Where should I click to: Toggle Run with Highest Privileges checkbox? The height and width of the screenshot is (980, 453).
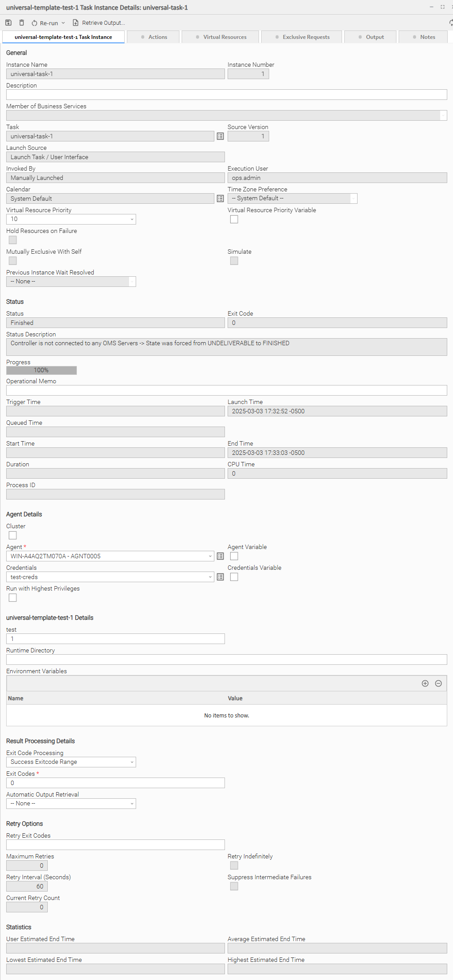[x=13, y=598]
